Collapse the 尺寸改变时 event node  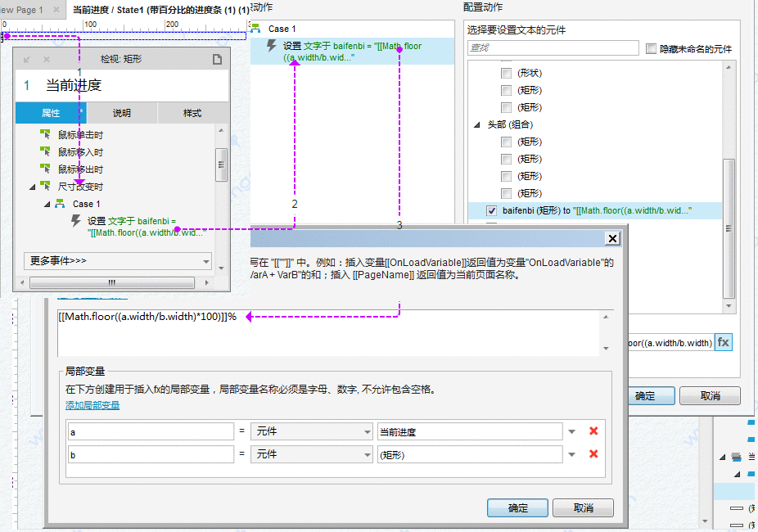[x=33, y=187]
